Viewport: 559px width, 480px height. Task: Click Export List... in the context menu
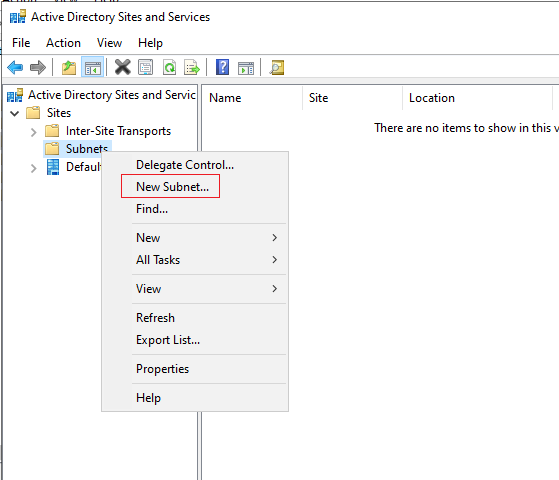point(168,340)
